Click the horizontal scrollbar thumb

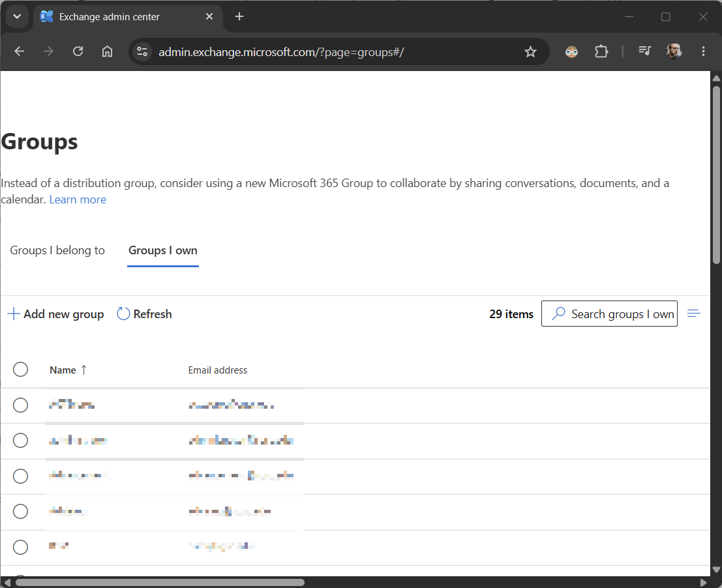pos(159,583)
